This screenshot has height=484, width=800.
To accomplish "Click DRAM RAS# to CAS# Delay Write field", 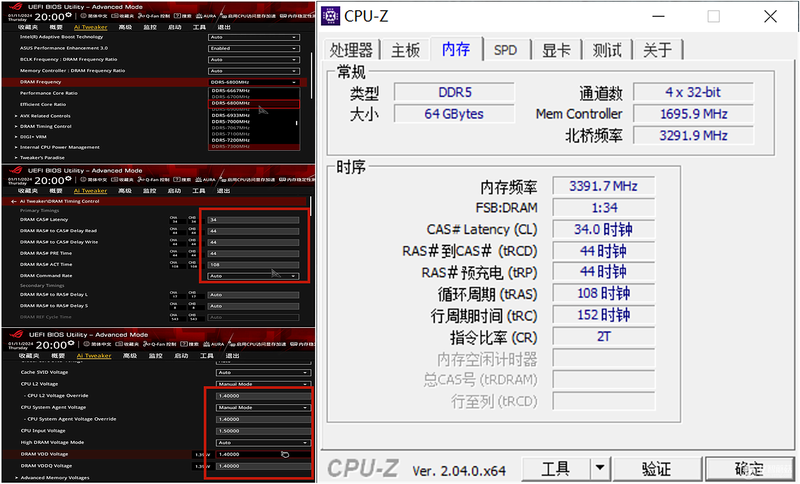I will (254, 242).
